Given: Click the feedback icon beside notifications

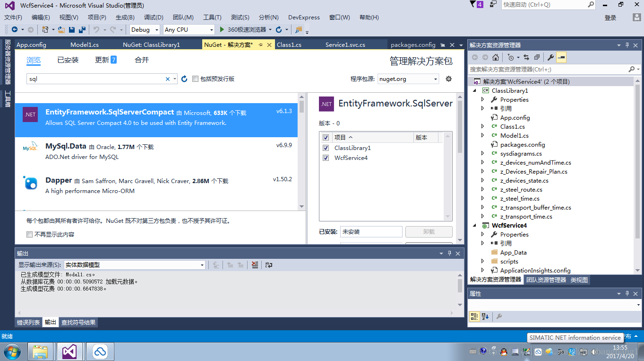Looking at the screenshot, I should pyautogui.click(x=493, y=4).
